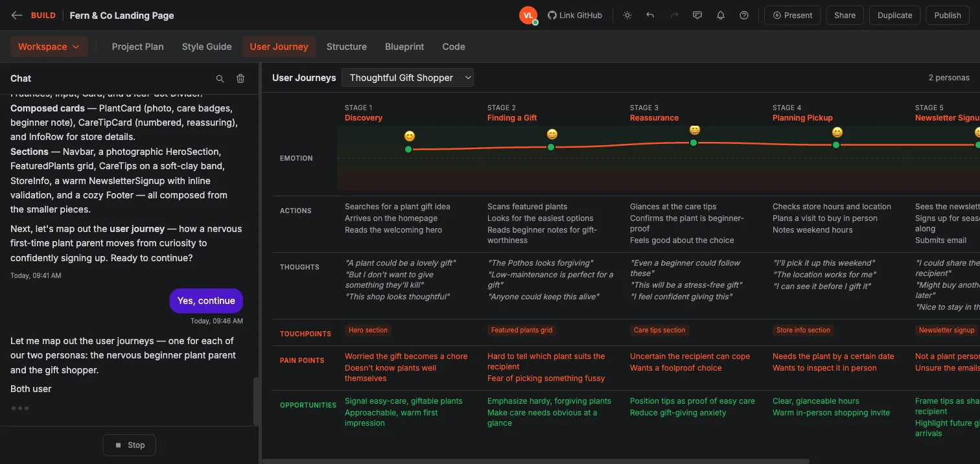Viewport: 980px width, 464px height.
Task: Click the Planning Pickup emotion marker
Action: coord(836,145)
